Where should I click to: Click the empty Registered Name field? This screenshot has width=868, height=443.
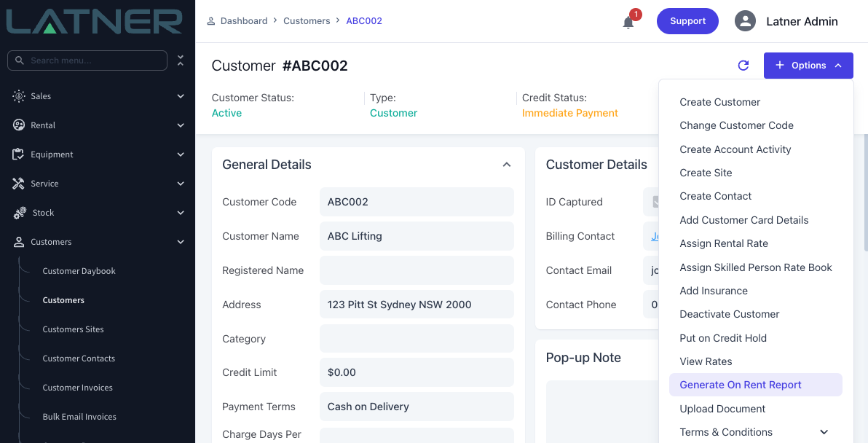pos(417,270)
